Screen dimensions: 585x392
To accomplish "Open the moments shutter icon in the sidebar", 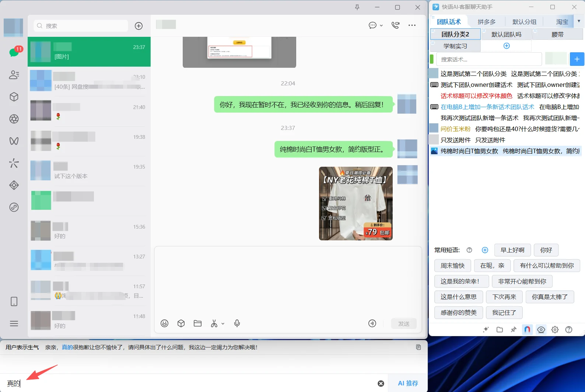I will pyautogui.click(x=14, y=119).
